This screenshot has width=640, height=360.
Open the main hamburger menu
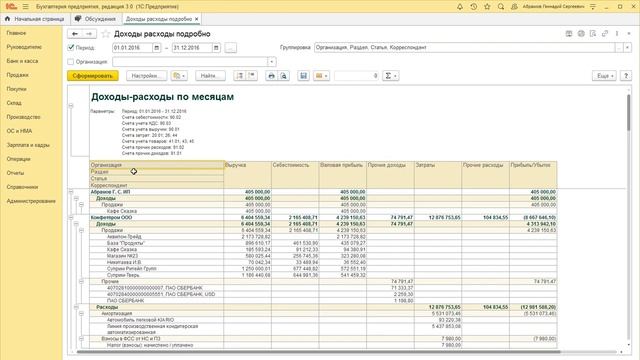[26, 7]
